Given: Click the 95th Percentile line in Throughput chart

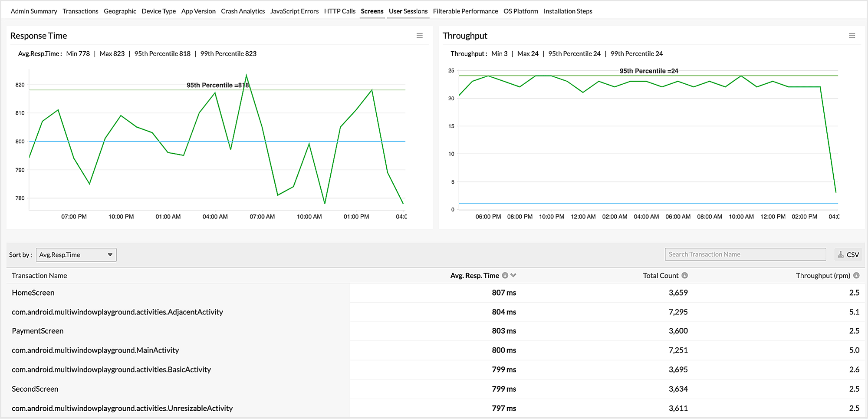Looking at the screenshot, I should pos(564,76).
